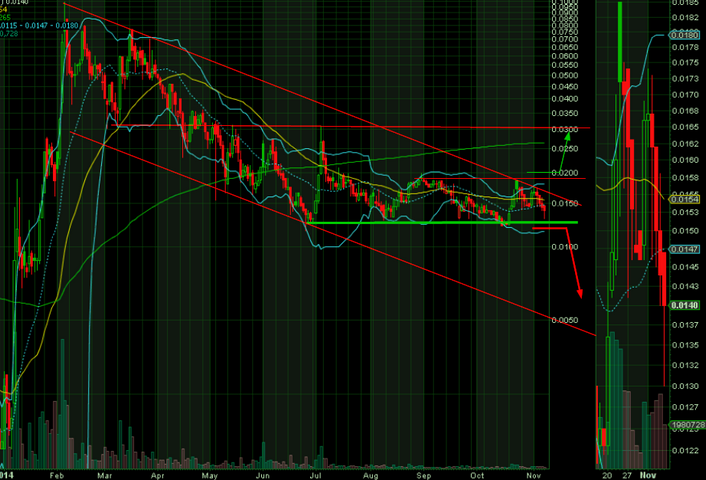The height and width of the screenshot is (480, 706).
Task: Click the 0.0132 label on right chart axis
Action: (685, 365)
